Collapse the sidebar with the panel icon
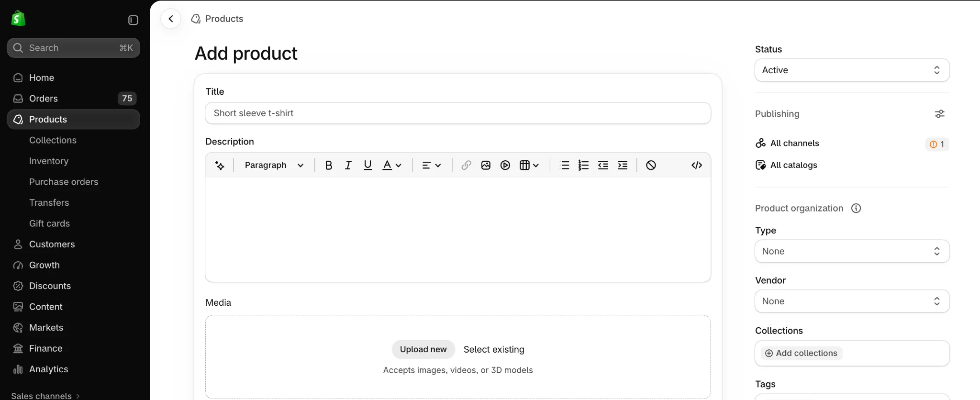Screen dimensions: 980x400 (133, 20)
